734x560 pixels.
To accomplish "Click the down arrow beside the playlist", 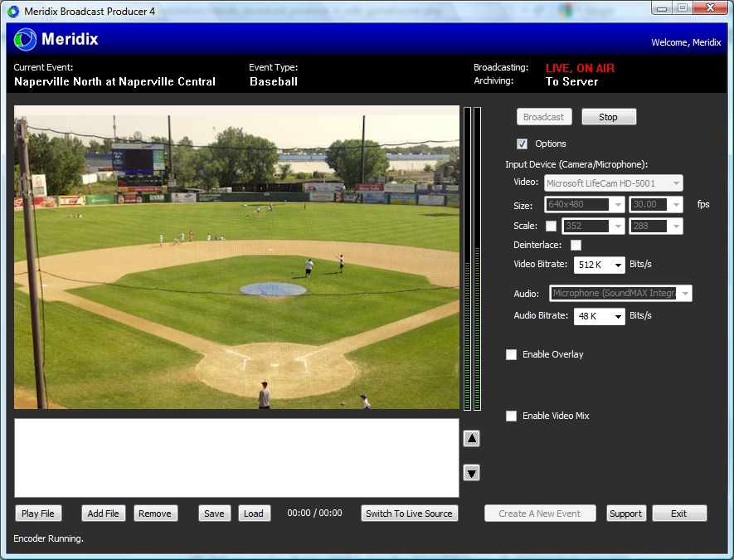I will (x=471, y=473).
